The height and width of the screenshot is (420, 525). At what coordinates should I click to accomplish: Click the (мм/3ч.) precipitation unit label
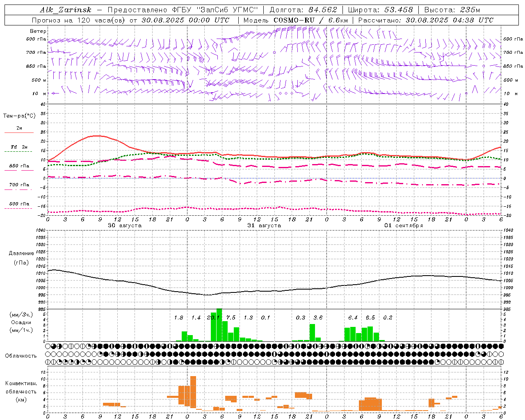click(21, 315)
